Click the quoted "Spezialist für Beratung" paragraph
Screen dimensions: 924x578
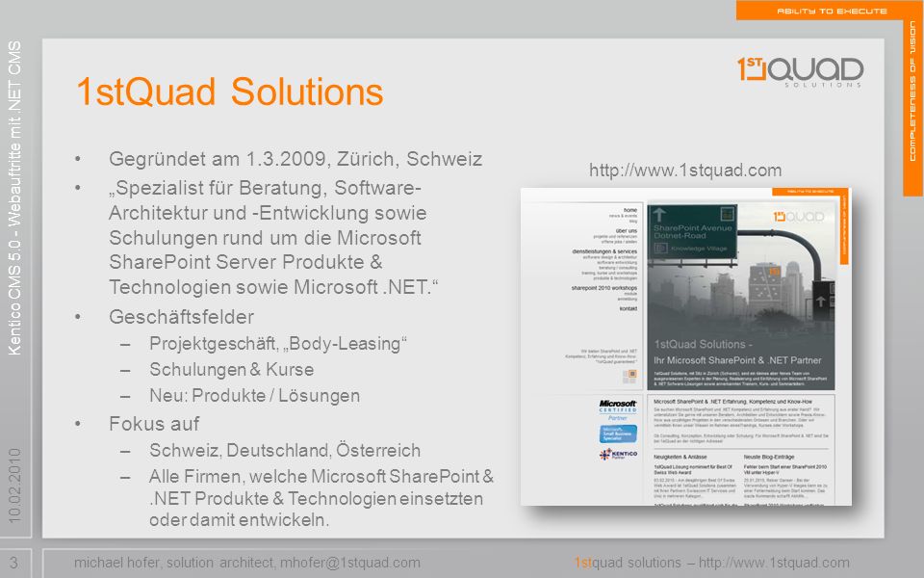273,237
